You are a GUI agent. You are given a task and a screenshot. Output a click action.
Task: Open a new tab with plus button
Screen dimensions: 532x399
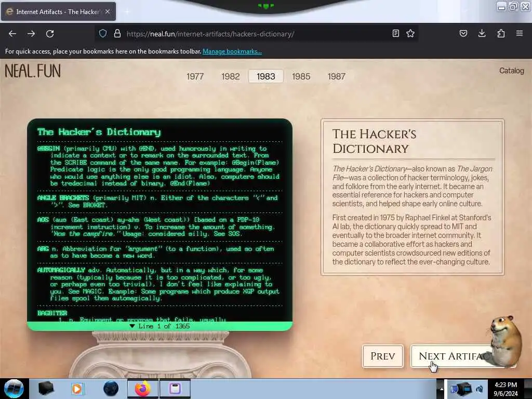(x=127, y=11)
